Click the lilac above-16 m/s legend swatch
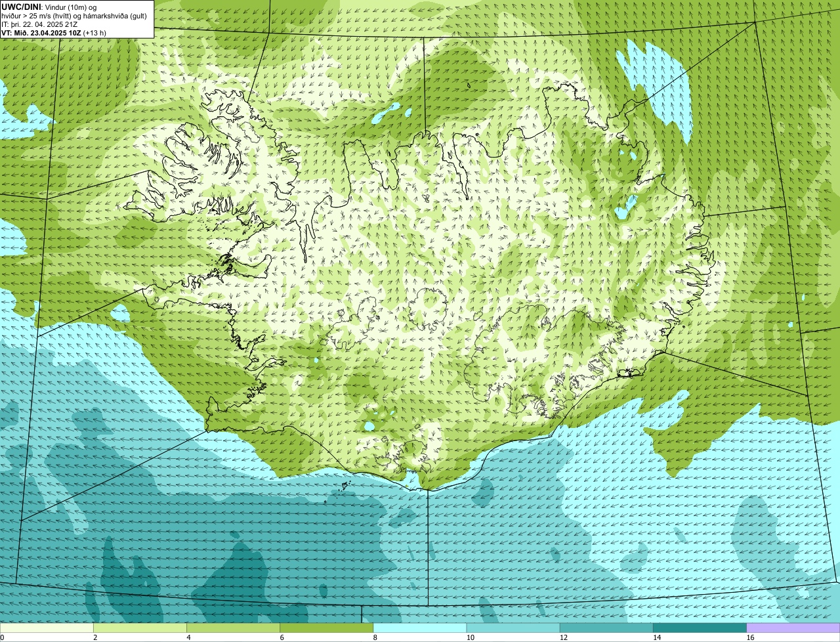The height and width of the screenshot is (642, 840). [x=793, y=628]
